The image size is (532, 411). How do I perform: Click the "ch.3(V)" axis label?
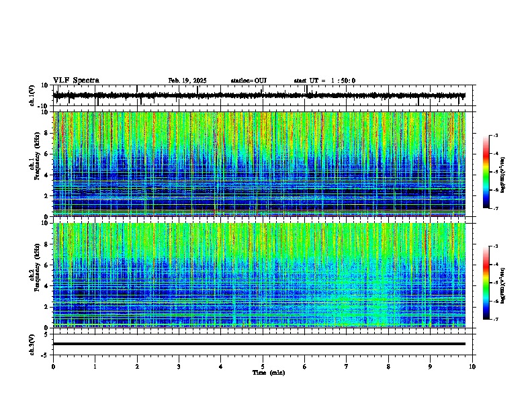click(x=32, y=345)
